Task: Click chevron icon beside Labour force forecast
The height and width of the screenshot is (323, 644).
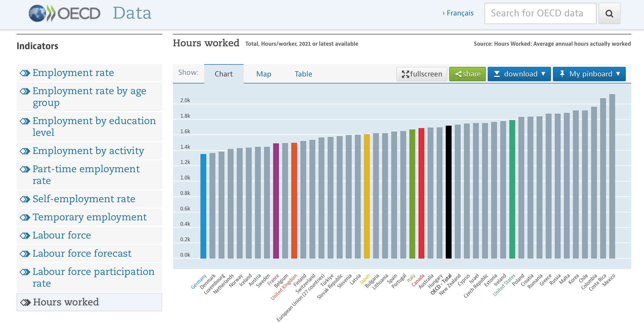Action: 25,254
